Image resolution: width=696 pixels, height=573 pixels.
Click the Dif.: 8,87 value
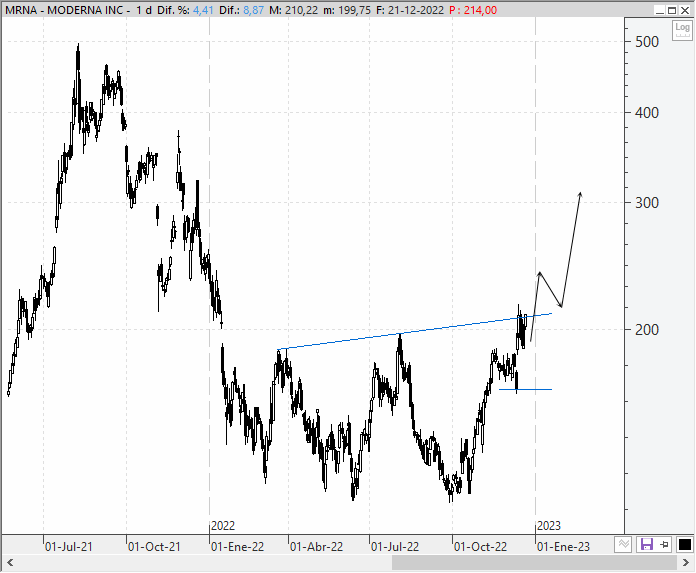[x=241, y=10]
